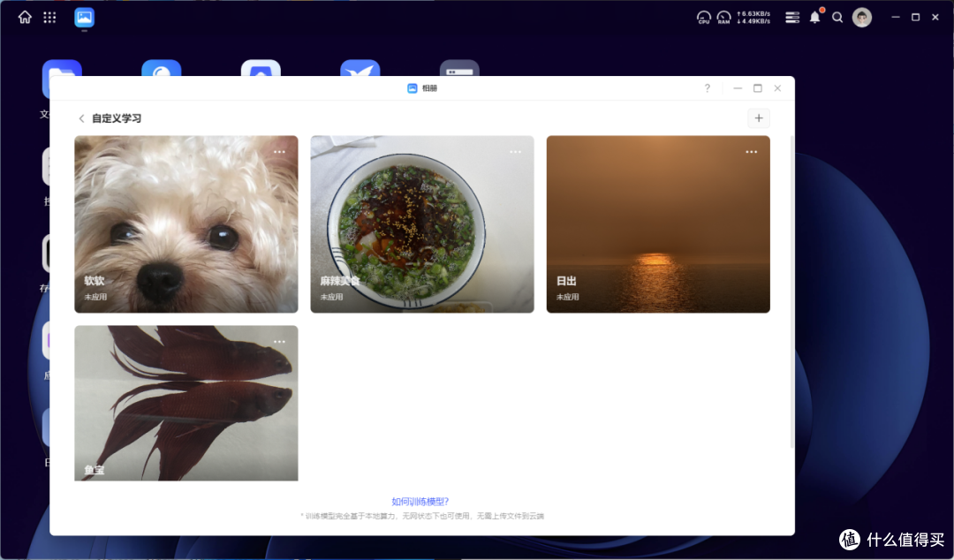This screenshot has height=560, width=954.
Task: Open the notifications bell icon
Action: click(815, 17)
